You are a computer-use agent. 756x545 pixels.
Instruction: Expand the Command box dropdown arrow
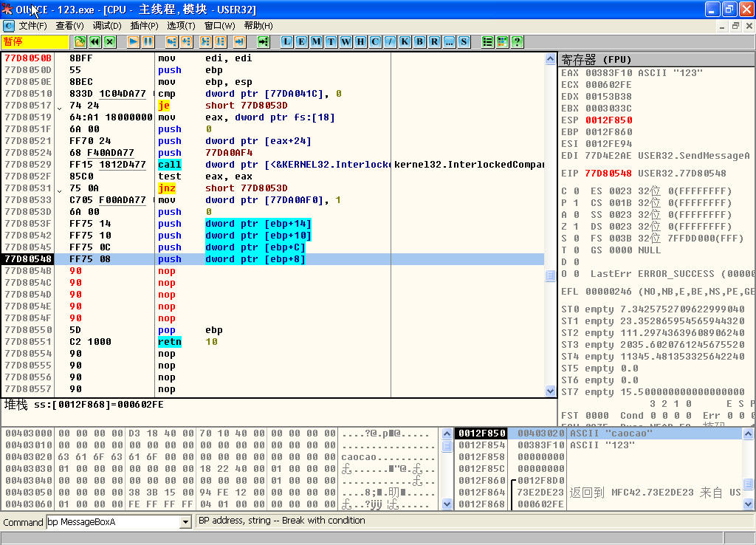pyautogui.click(x=185, y=522)
